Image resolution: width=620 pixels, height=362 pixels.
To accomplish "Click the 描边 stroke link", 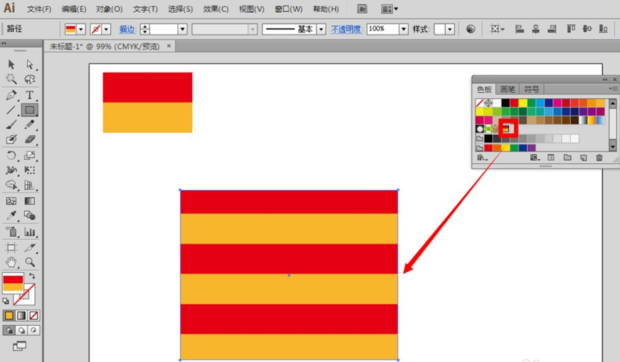I will (x=127, y=29).
